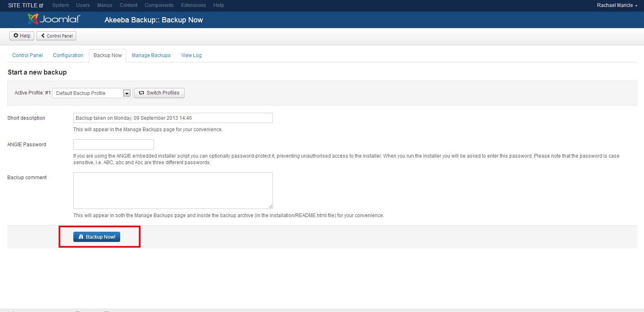Click the Switch Profiles button
This screenshot has height=312, width=644.
coord(159,93)
